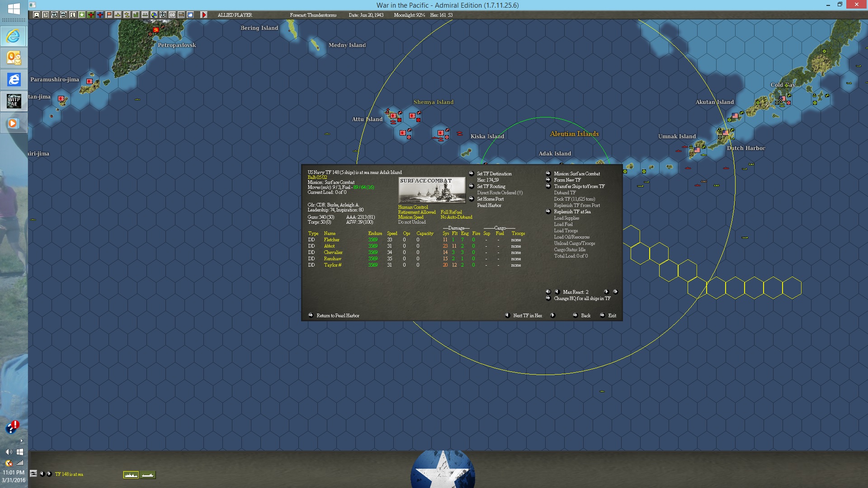Select Replenish TF from Port option
The image size is (868, 488).
(577, 206)
